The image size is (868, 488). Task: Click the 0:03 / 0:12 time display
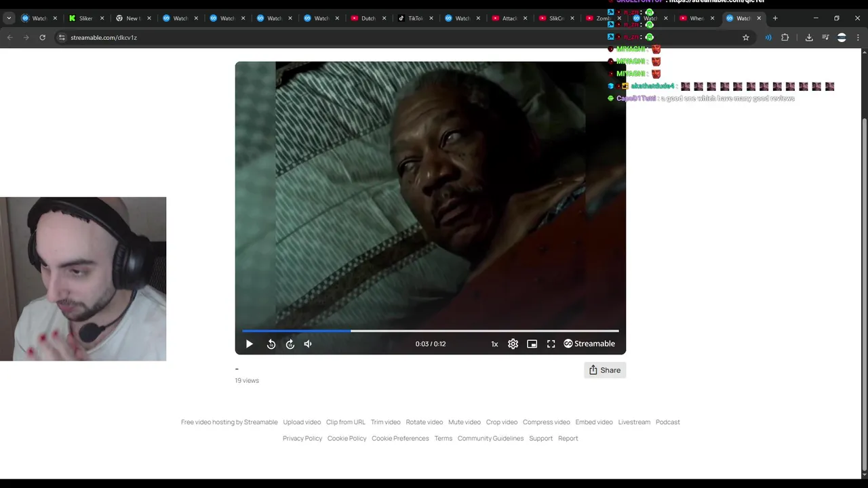point(431,344)
